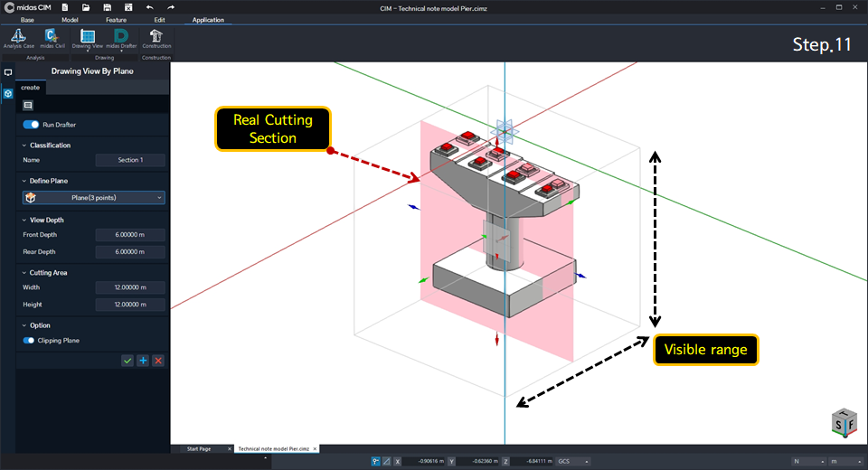Collapse the Option section

pyautogui.click(x=24, y=325)
